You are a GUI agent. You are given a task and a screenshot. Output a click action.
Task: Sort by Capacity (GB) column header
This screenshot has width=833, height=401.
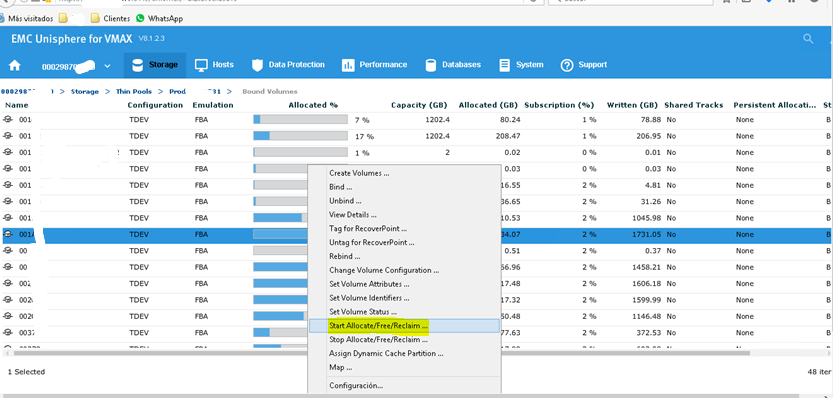(419, 105)
